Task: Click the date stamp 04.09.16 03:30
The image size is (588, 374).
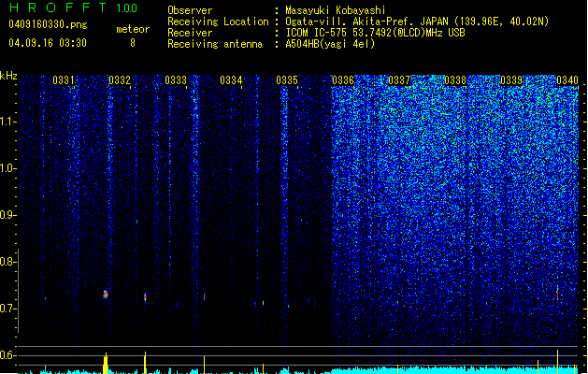Action: pyautogui.click(x=48, y=43)
